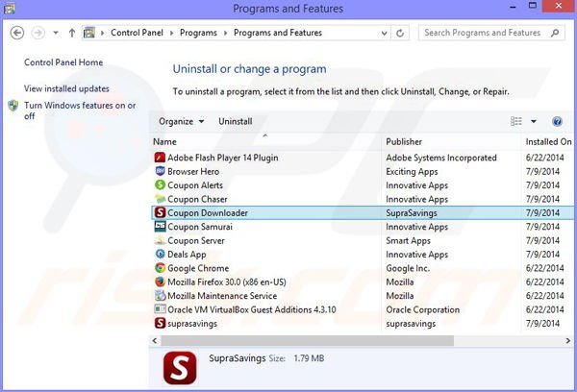The width and height of the screenshot is (577, 392).
Task: Click the Adobe Flash Player 14 Plugin icon
Action: click(160, 158)
